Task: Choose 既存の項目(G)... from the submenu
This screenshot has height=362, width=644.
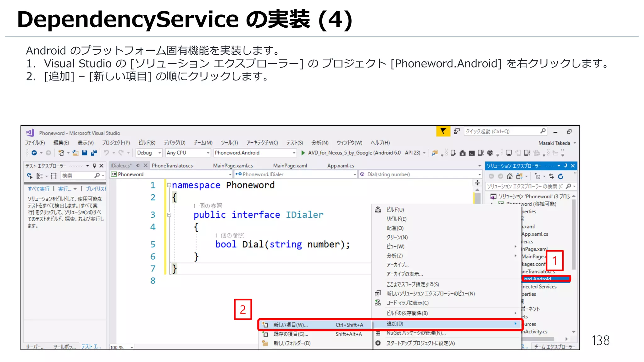Action: pos(315,334)
